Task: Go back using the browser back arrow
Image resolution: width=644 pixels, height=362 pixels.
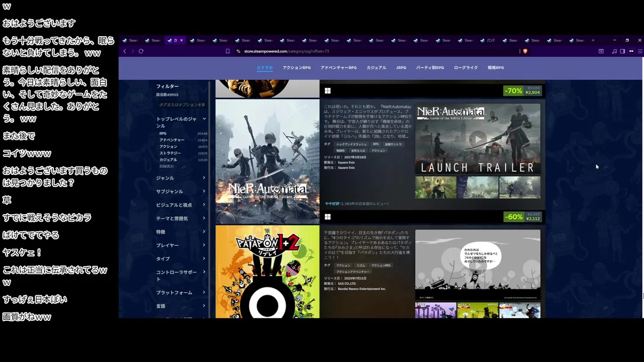Action: pyautogui.click(x=125, y=51)
